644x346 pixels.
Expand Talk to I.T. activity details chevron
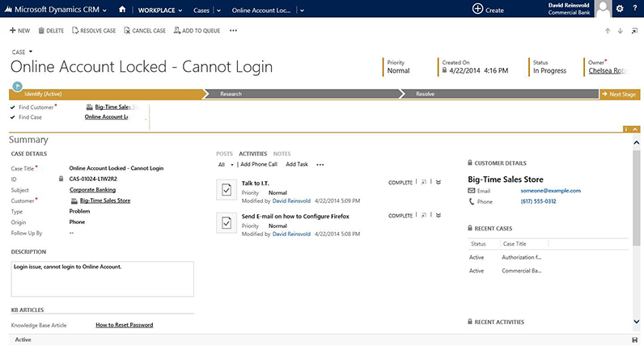point(439,183)
